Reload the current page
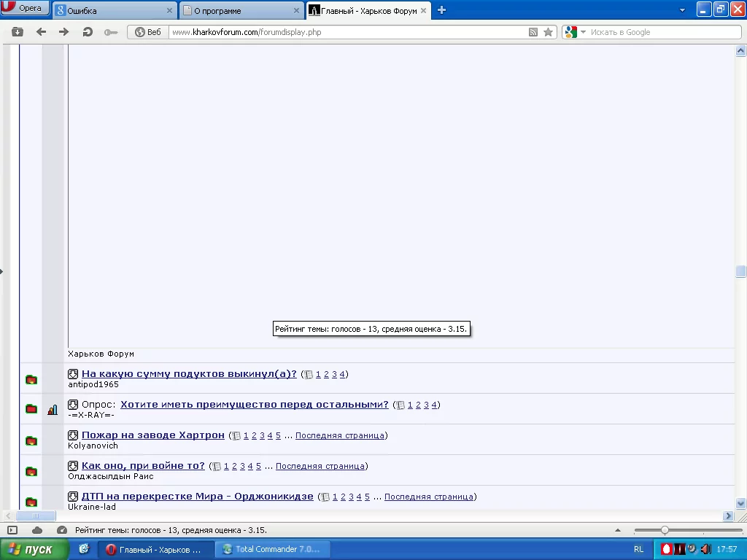This screenshot has width=747, height=560. (88, 32)
